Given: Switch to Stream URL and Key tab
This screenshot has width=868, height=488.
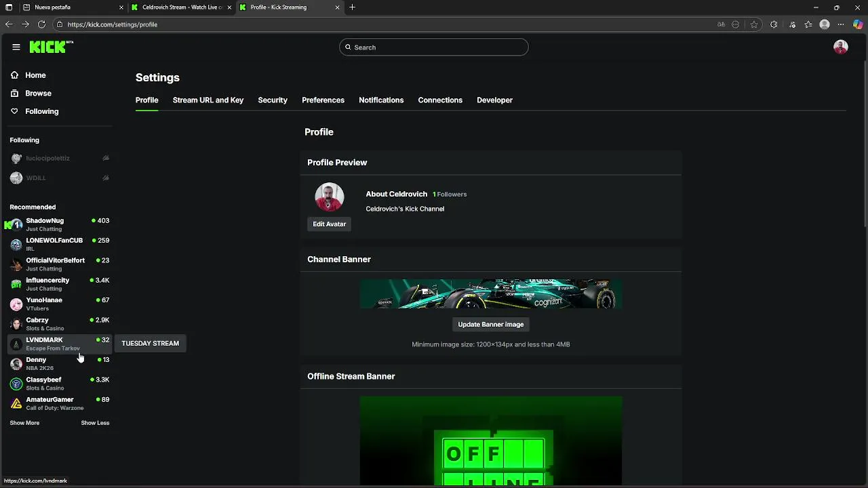Looking at the screenshot, I should point(208,100).
